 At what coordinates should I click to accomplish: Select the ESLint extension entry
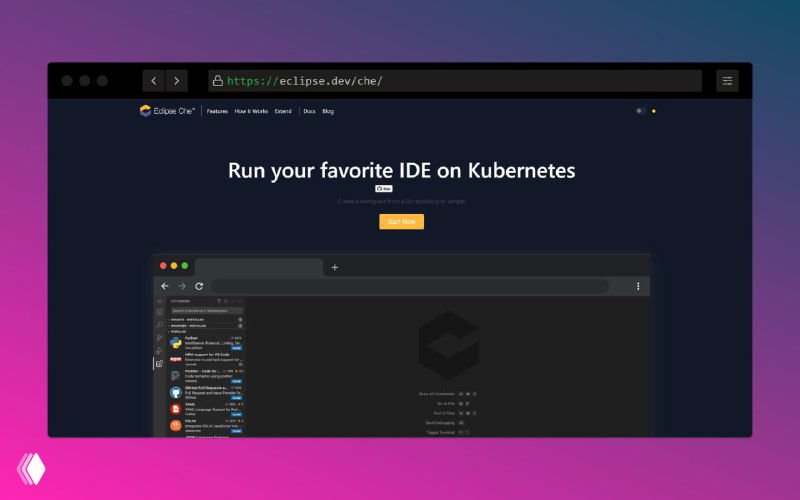tap(206, 426)
